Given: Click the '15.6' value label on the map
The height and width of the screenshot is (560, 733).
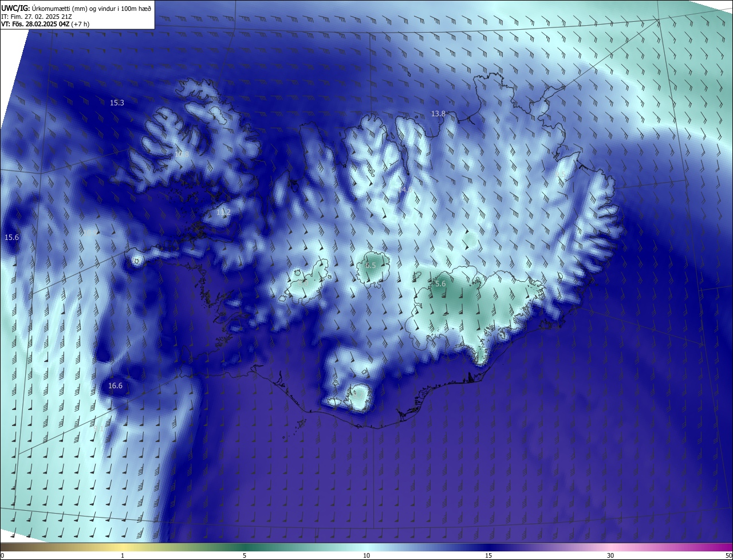Looking at the screenshot, I should tap(11, 238).
